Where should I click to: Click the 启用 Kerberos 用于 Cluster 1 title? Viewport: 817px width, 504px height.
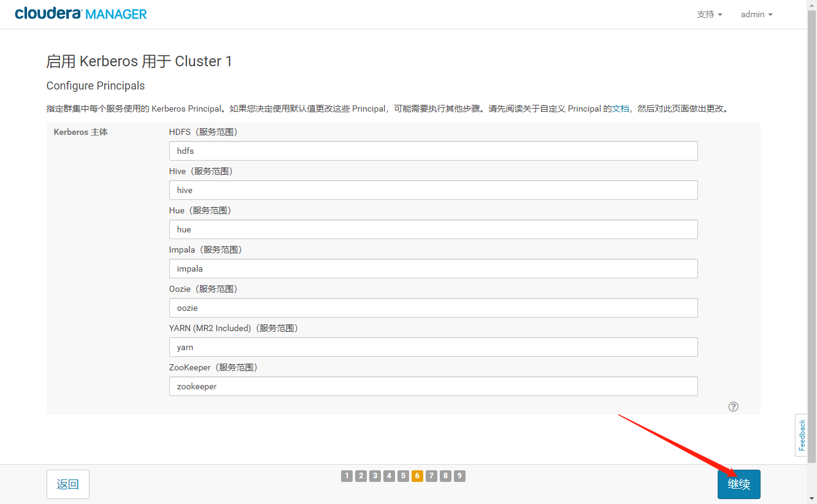click(x=139, y=61)
